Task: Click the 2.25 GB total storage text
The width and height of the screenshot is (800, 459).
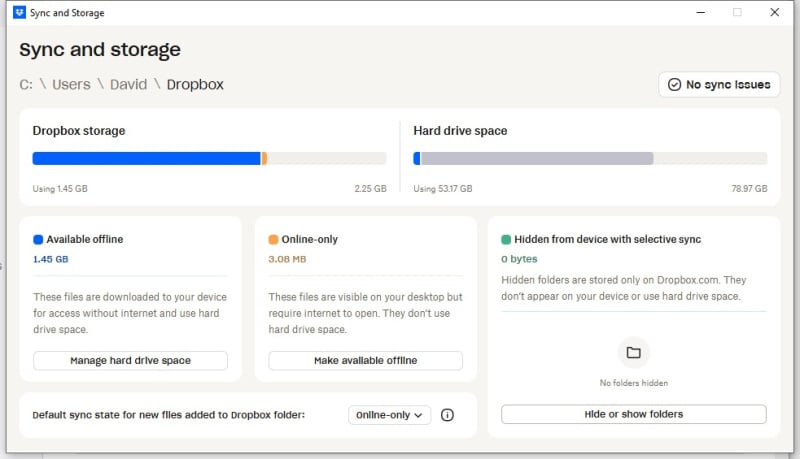Action: point(370,189)
